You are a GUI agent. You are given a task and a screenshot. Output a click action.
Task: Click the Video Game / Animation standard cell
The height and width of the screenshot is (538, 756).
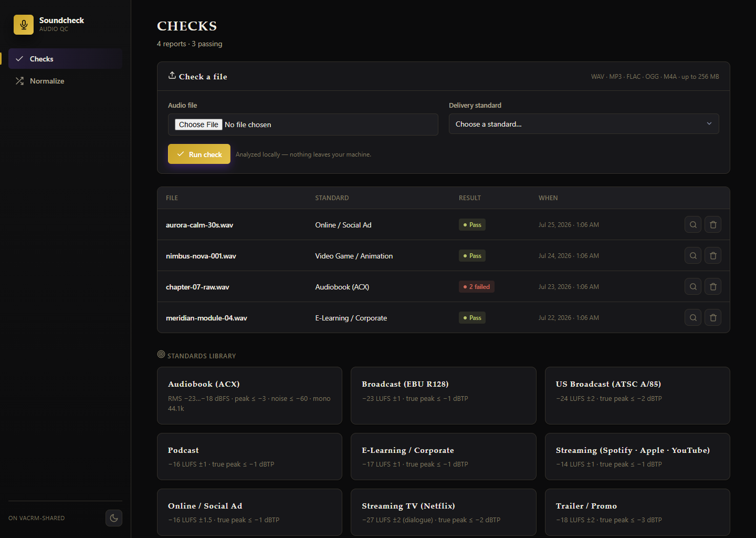coord(354,256)
